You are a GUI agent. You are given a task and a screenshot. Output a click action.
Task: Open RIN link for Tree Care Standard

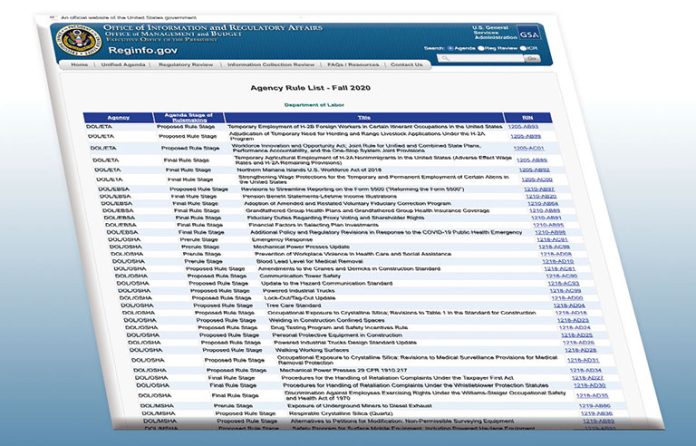569,305
